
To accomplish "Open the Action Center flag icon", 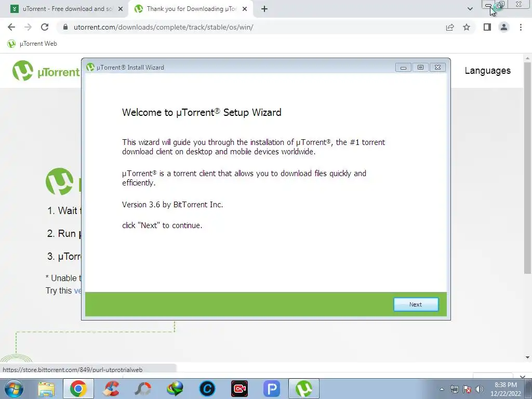I will click(x=467, y=389).
